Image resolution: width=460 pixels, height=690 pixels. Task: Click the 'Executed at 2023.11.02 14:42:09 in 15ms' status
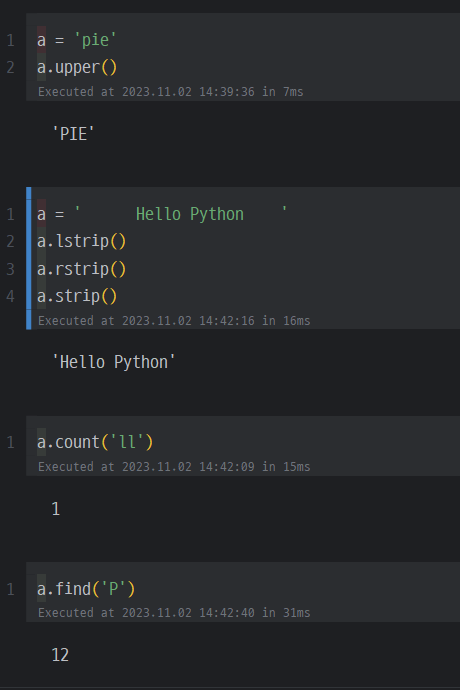174,466
